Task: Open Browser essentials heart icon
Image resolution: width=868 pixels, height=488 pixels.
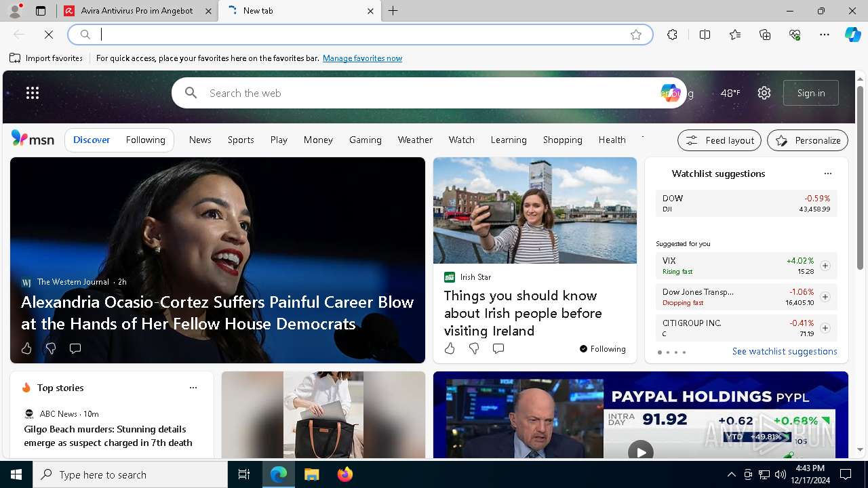Action: point(795,35)
